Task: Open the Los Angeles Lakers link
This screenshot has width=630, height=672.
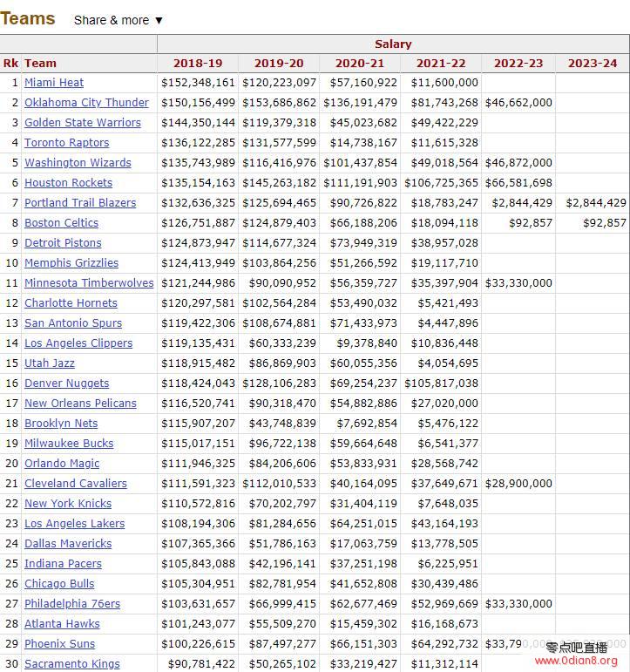Action: click(75, 523)
